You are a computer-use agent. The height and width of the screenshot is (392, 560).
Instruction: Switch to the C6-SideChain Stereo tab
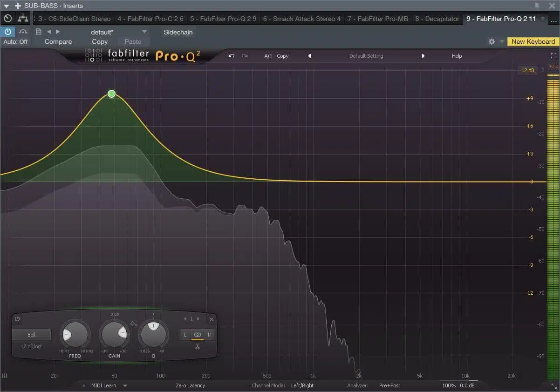point(75,19)
